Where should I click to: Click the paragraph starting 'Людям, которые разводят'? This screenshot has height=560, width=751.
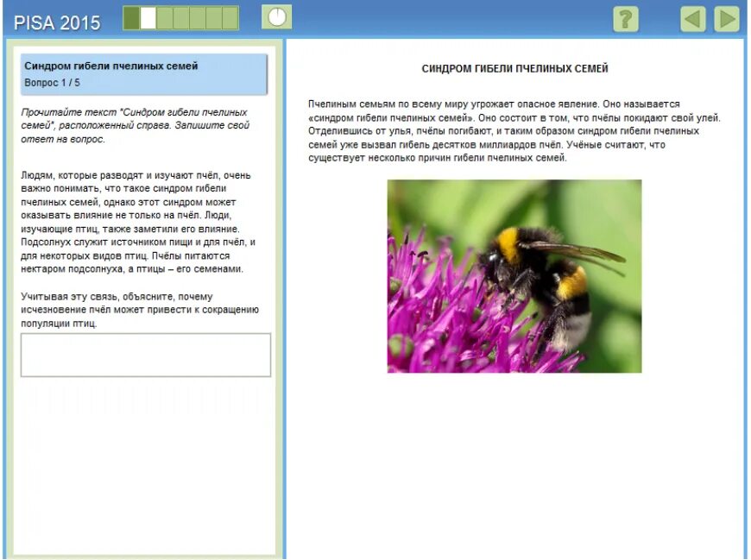point(138,222)
